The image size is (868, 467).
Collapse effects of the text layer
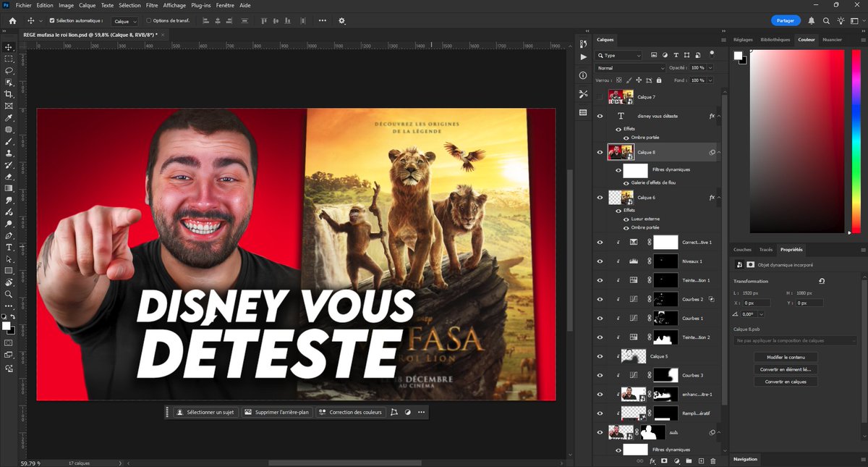[x=719, y=116]
